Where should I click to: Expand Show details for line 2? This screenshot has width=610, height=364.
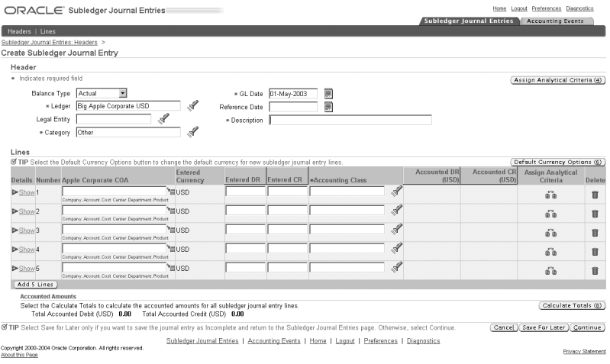coord(24,211)
